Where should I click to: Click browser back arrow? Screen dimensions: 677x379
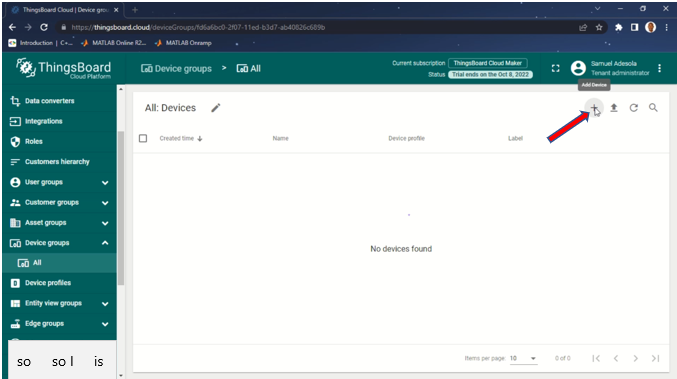coord(12,27)
